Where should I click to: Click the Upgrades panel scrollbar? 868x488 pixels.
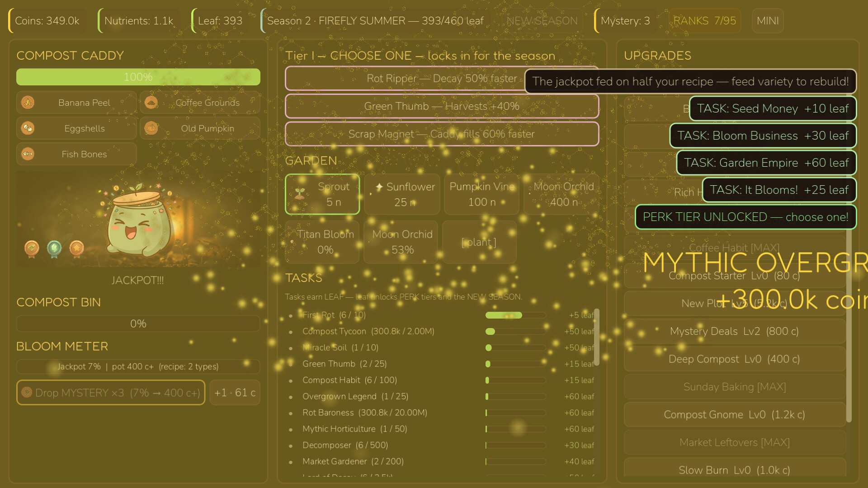(x=849, y=325)
